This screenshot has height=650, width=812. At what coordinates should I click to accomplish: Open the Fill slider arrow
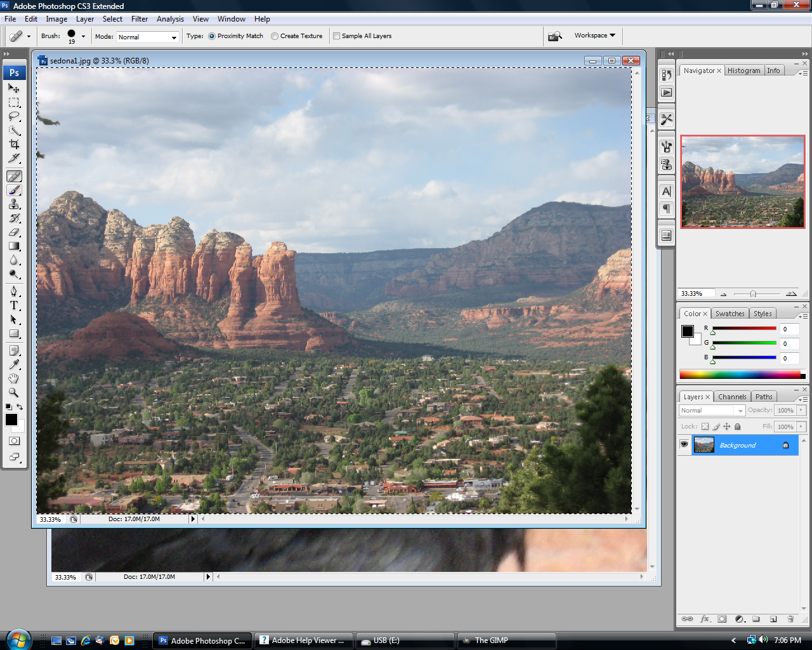coord(802,427)
